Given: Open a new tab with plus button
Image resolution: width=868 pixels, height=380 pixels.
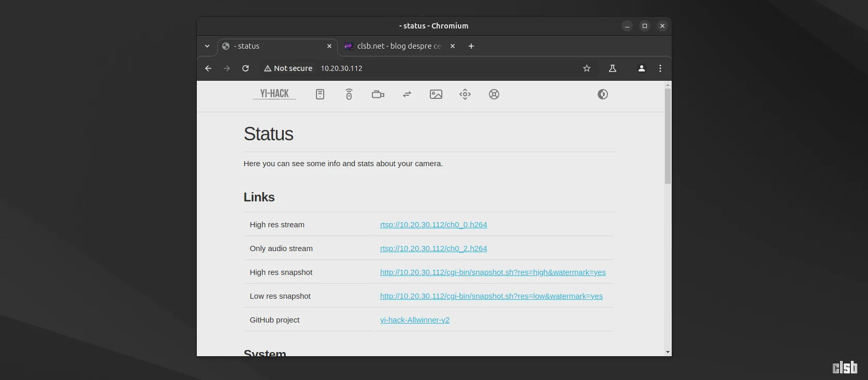Looking at the screenshot, I should (471, 46).
